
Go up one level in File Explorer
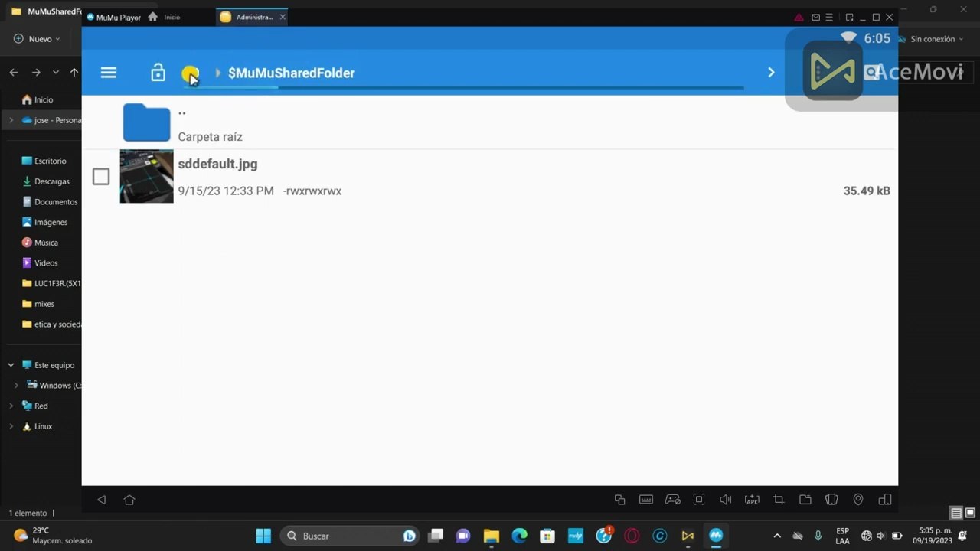point(74,72)
